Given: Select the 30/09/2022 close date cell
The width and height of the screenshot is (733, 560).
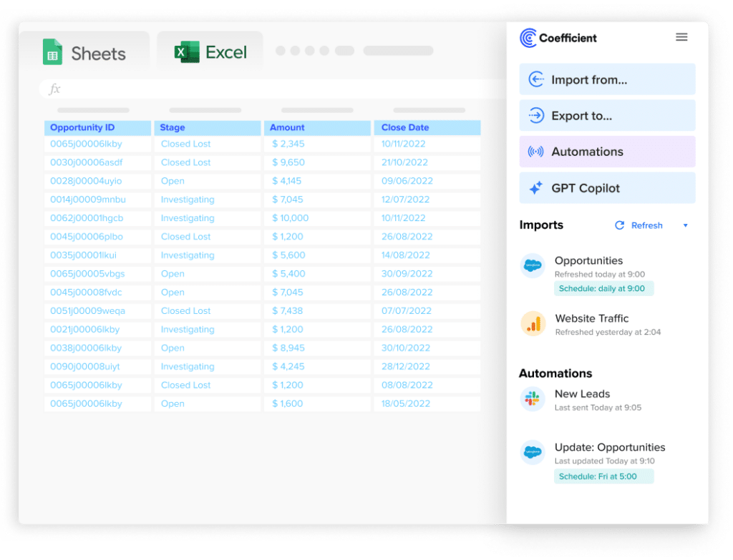Looking at the screenshot, I should point(427,274).
